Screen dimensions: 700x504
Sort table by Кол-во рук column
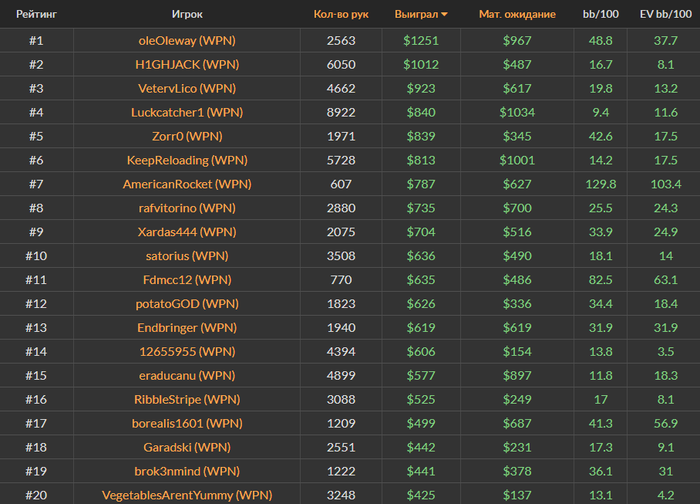(341, 14)
